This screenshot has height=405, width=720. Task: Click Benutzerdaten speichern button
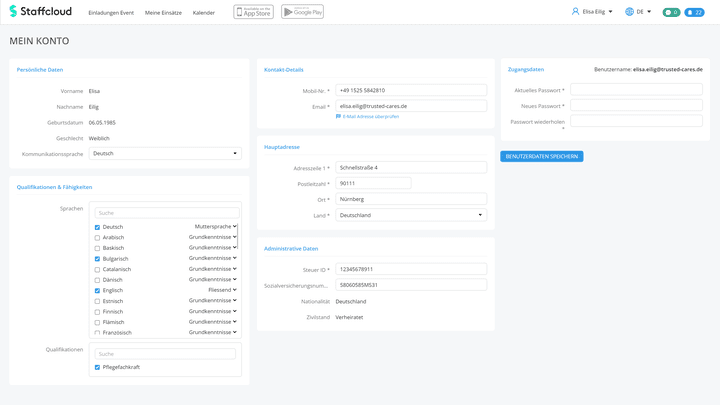click(541, 157)
